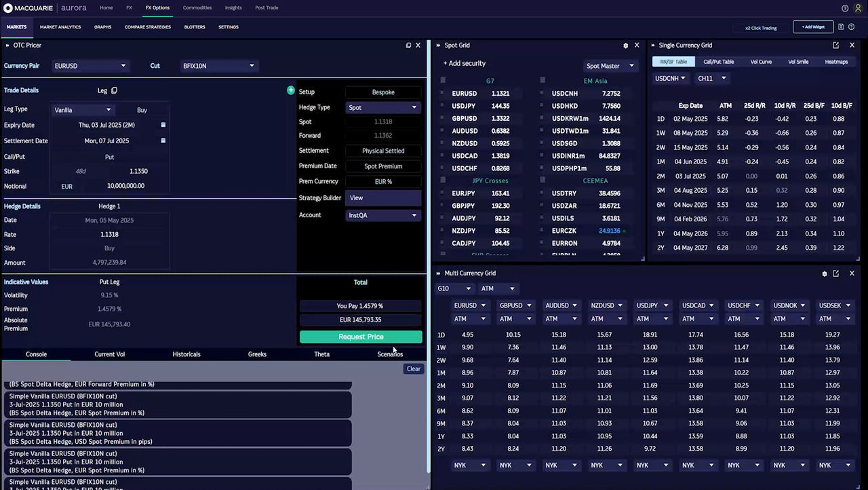Click the user profile icon
The height and width of the screenshot is (490, 868).
point(856,8)
